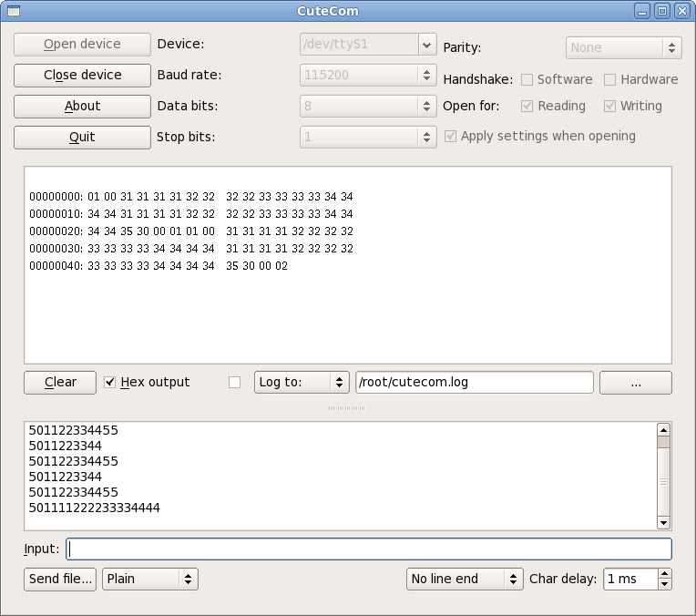Click hex output line 00000020
Screen dimensions: 696x616
[191, 231]
